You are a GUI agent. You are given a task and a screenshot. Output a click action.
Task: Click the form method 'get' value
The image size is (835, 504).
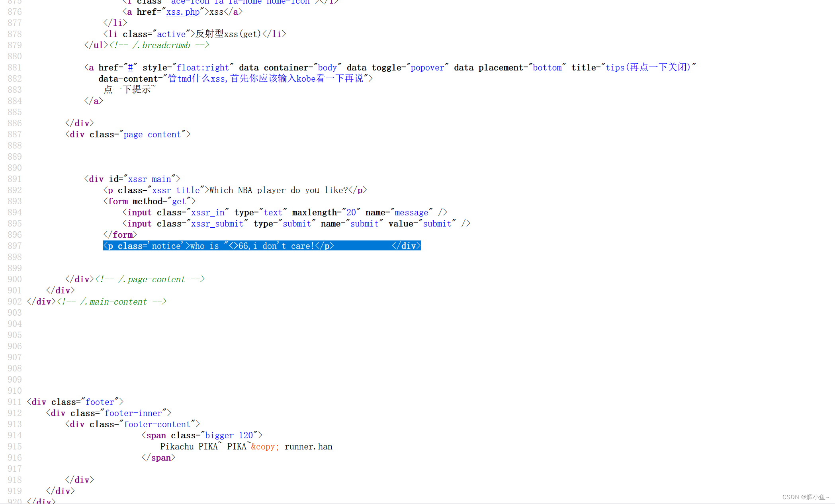tap(179, 201)
